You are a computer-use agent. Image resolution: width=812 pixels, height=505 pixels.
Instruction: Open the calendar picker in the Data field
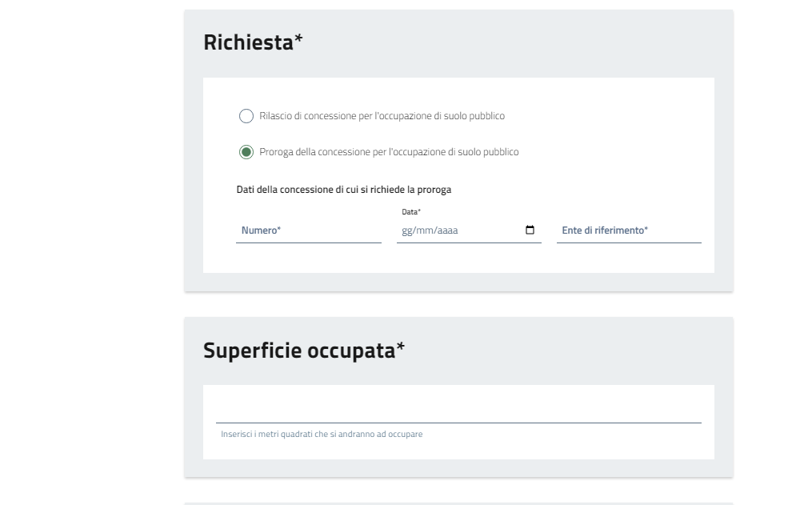click(x=530, y=230)
